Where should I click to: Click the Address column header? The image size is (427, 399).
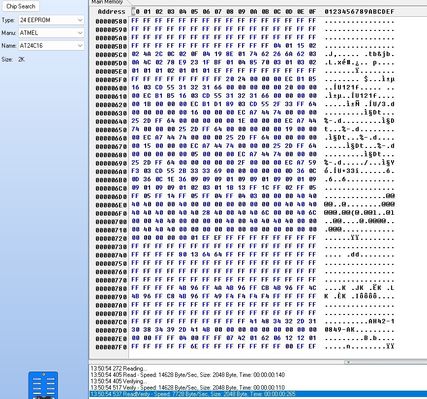(111, 12)
